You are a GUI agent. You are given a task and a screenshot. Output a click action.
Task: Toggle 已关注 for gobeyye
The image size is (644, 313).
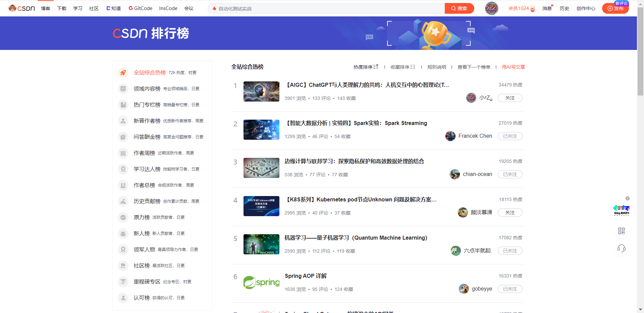tap(510, 289)
